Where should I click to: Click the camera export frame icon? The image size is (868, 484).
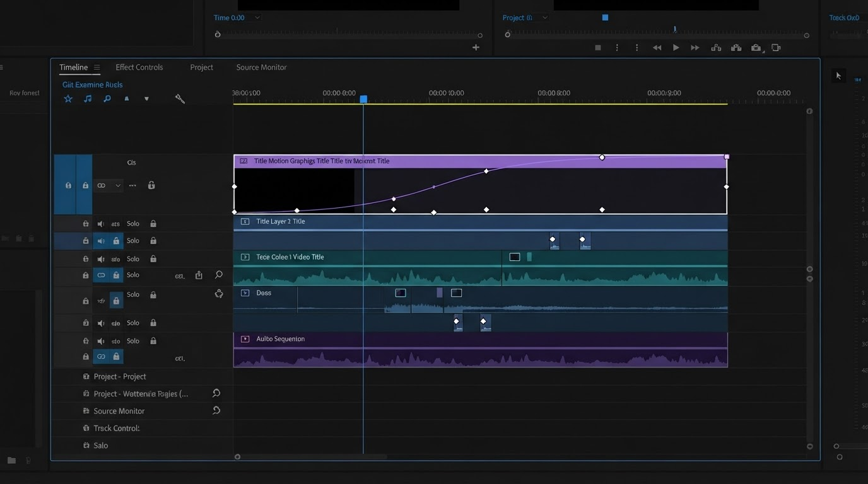[756, 48]
